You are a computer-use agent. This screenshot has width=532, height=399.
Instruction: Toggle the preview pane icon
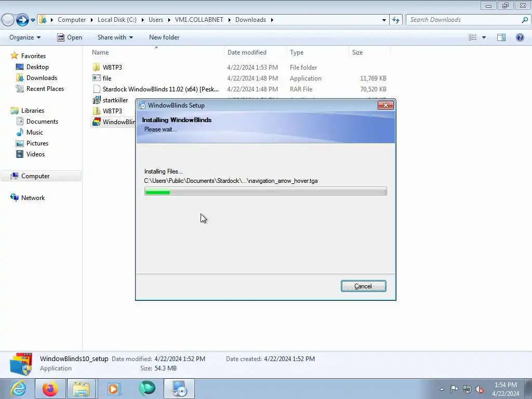pyautogui.click(x=501, y=37)
